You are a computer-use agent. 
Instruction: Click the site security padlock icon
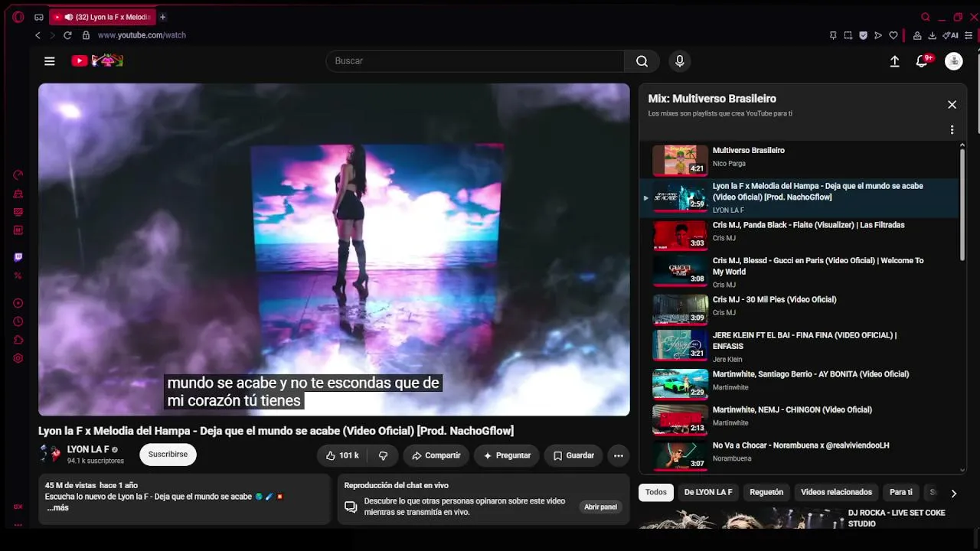[86, 35]
